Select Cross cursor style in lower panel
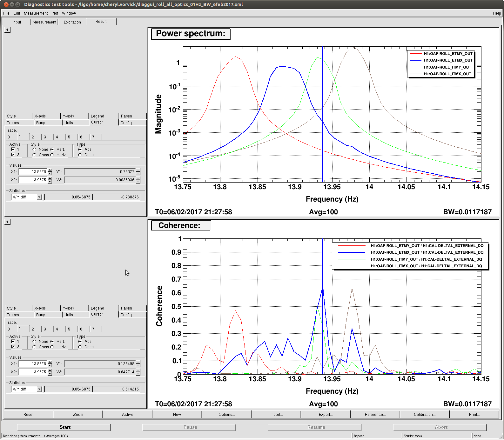The height and width of the screenshot is (440, 504). point(34,347)
